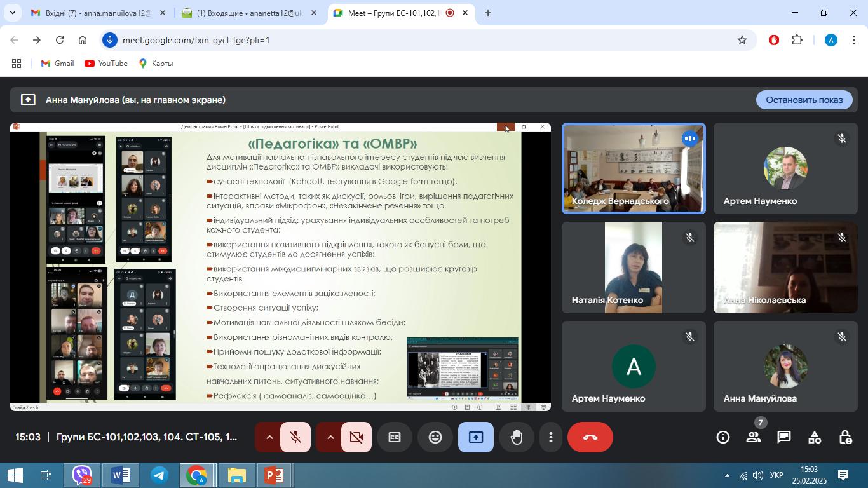Open meeting details info icon
The image size is (868, 488).
pos(722,437)
